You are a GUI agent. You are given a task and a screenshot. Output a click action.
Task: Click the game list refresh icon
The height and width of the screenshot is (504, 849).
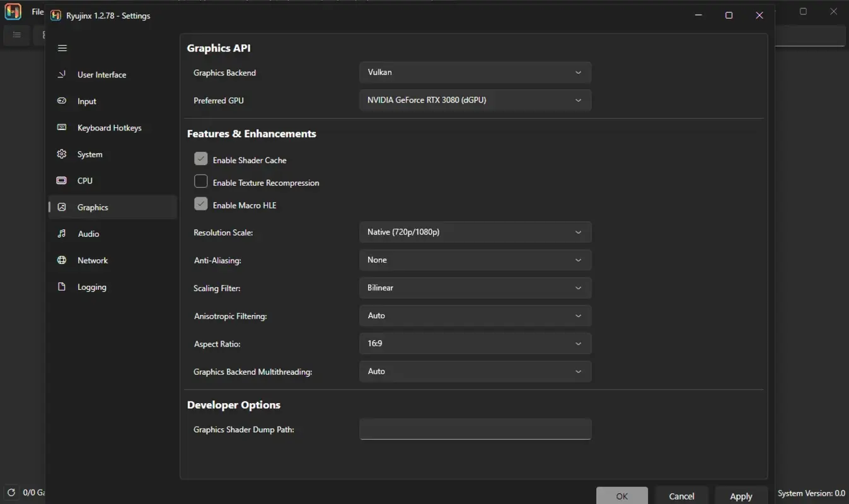coord(11,492)
